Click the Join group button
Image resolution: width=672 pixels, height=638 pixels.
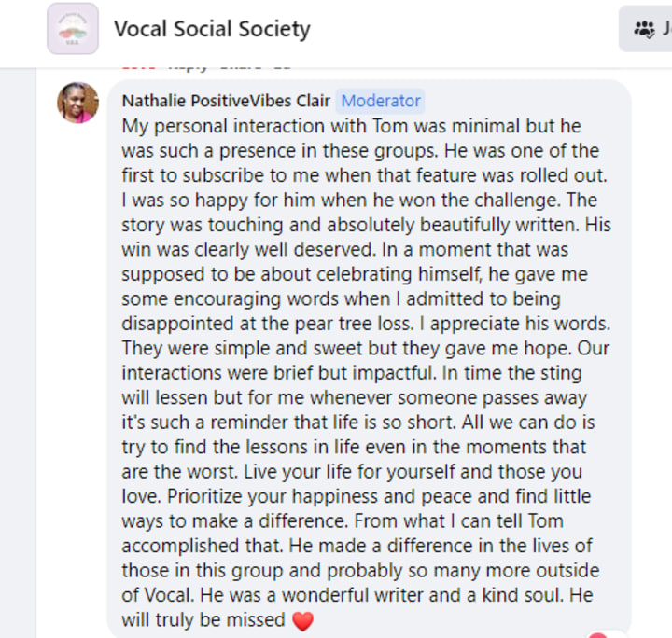click(646, 29)
